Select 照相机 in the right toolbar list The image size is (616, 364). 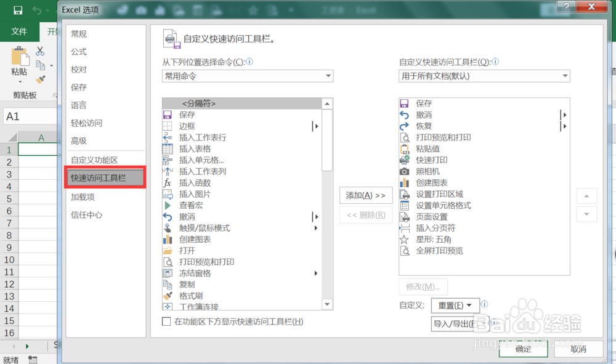coord(484,172)
